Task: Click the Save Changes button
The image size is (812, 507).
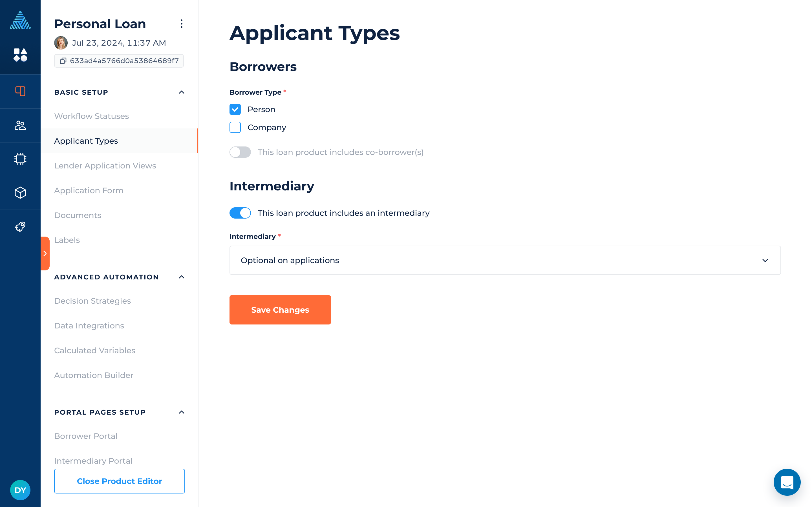Action: coord(280,310)
